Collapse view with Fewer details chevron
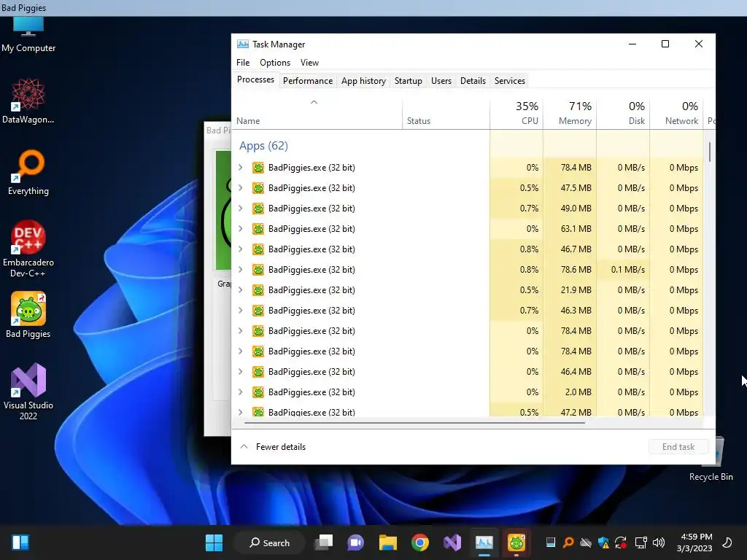The image size is (747, 560). pyautogui.click(x=244, y=447)
